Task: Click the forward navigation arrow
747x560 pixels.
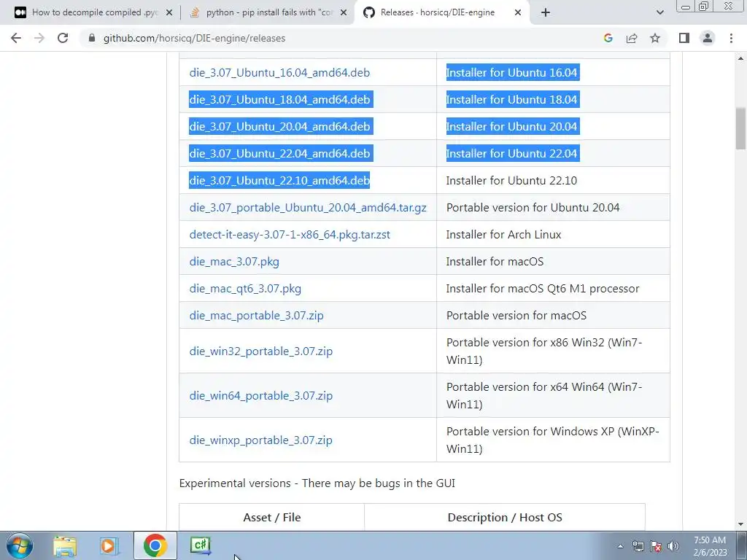Action: [39, 38]
